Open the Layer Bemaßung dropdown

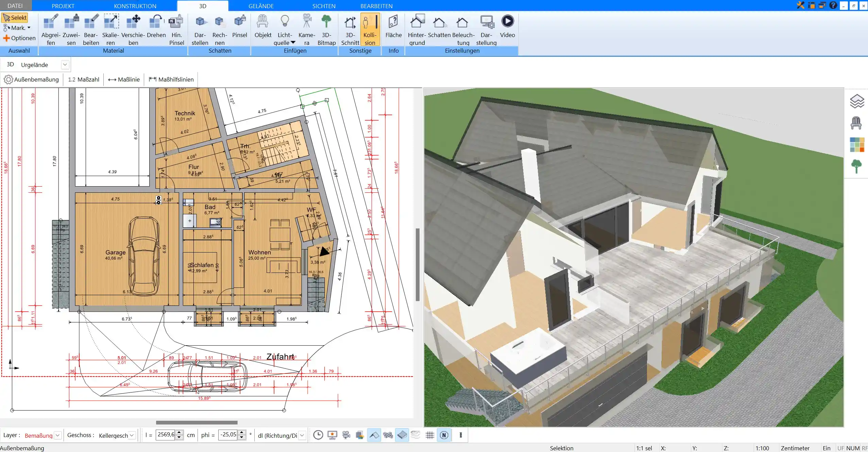(58, 435)
